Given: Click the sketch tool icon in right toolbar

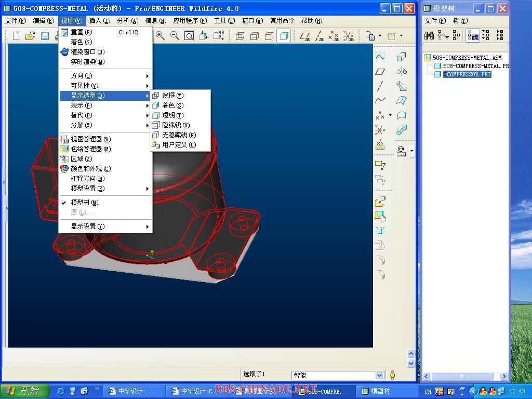Looking at the screenshot, I should [x=380, y=57].
